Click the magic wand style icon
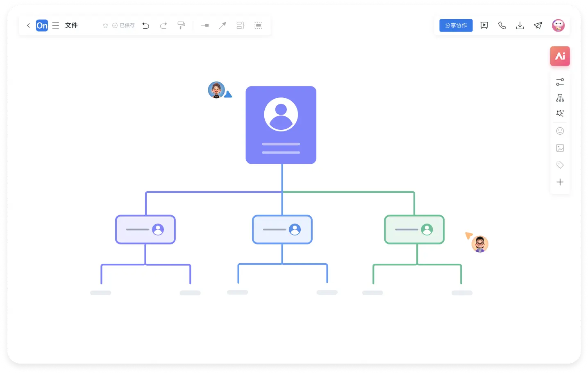 [x=560, y=113]
